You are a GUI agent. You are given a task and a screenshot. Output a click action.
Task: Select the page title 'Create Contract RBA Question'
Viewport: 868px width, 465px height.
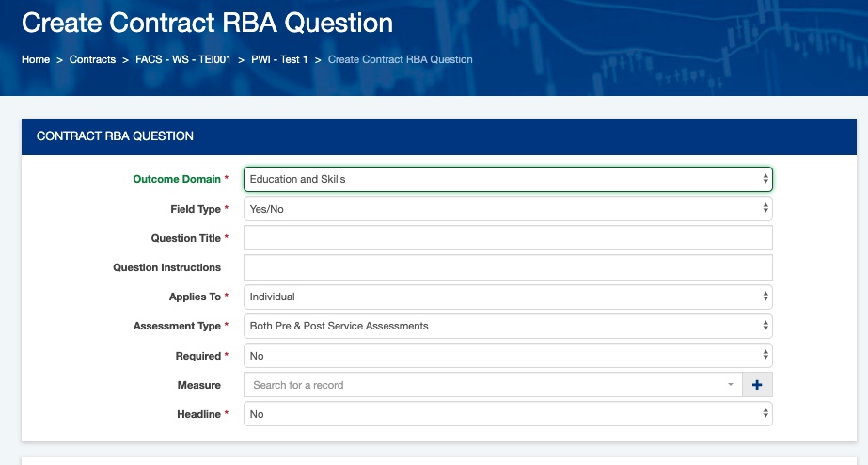click(207, 23)
